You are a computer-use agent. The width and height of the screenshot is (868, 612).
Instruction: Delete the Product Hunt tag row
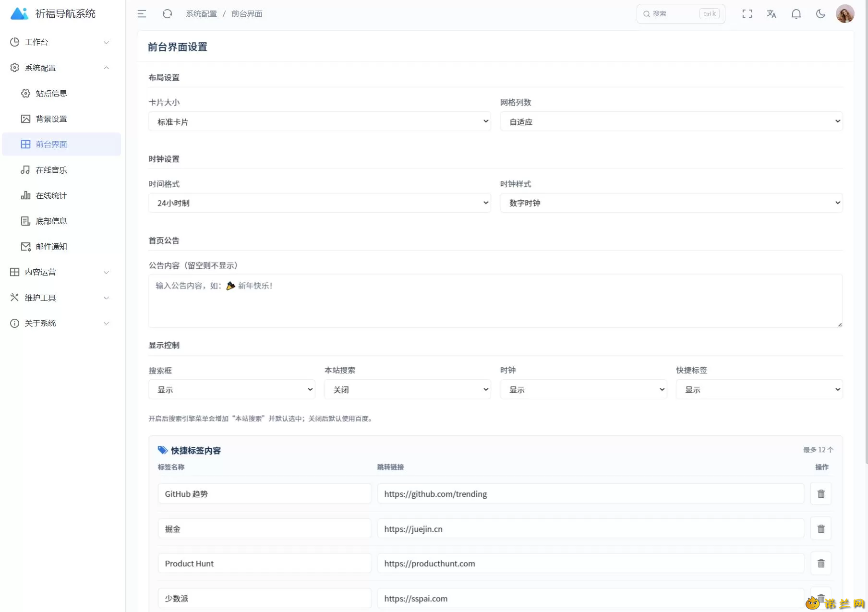pos(821,564)
